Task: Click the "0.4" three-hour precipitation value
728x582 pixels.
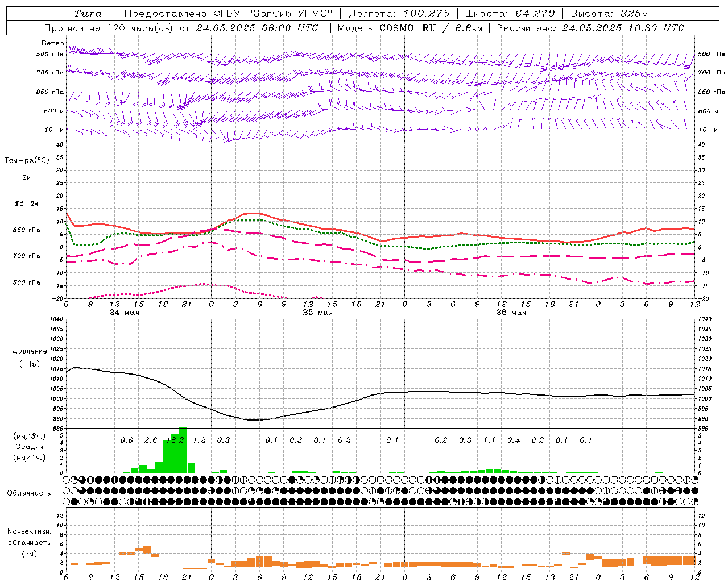Action: tap(514, 440)
